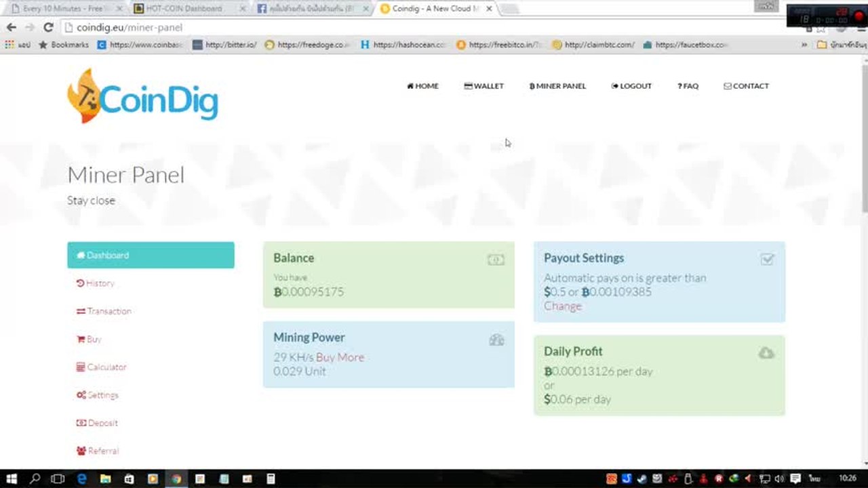Open the action center notification icon
Screen dimensions: 868x488
pos(795,479)
